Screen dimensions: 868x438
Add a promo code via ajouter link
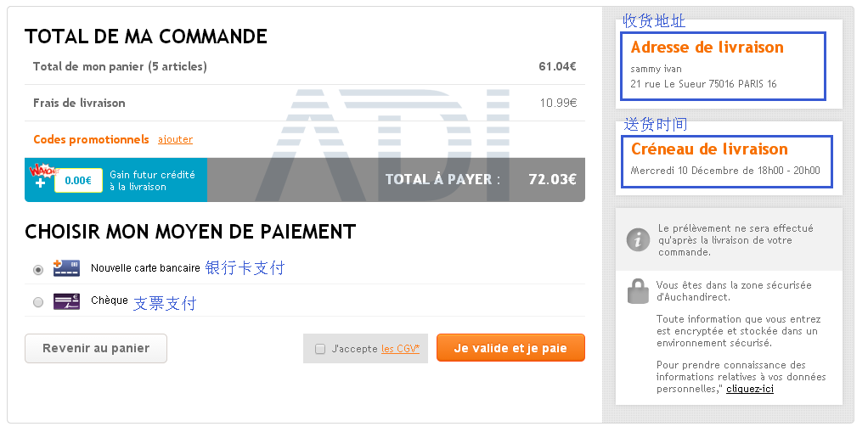pyautogui.click(x=176, y=139)
